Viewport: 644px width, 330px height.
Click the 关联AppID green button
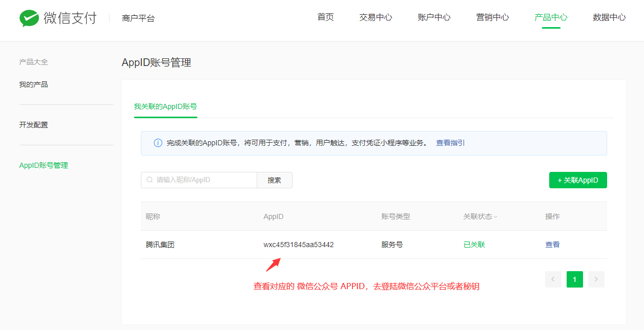[578, 180]
